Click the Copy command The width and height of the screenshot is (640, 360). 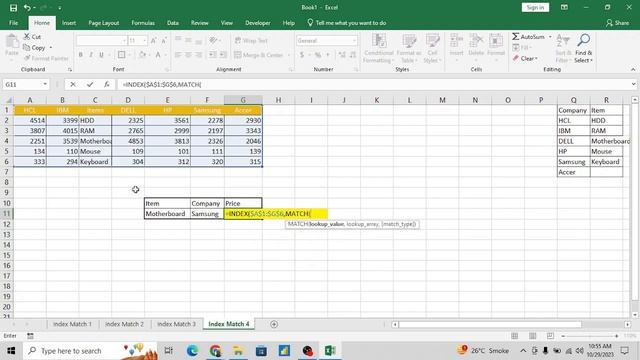[35, 48]
